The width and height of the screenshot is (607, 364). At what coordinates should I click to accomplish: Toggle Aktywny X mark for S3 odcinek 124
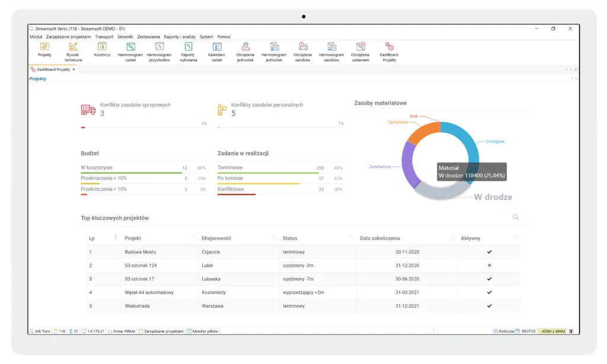(x=489, y=266)
